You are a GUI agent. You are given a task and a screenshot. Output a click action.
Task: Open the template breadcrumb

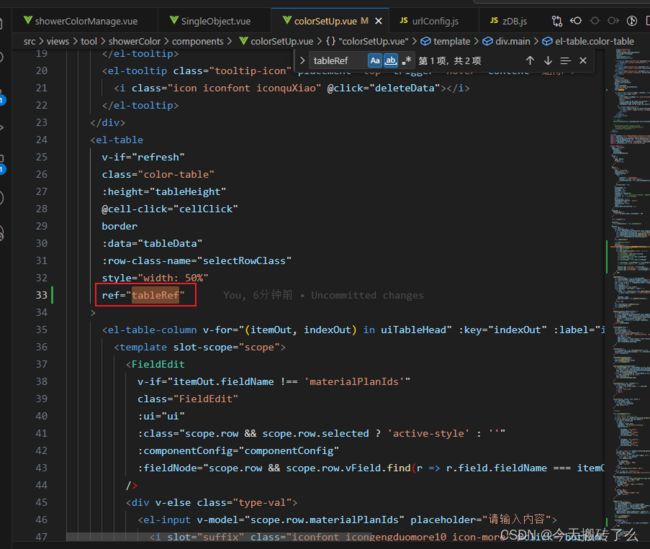coord(451,41)
